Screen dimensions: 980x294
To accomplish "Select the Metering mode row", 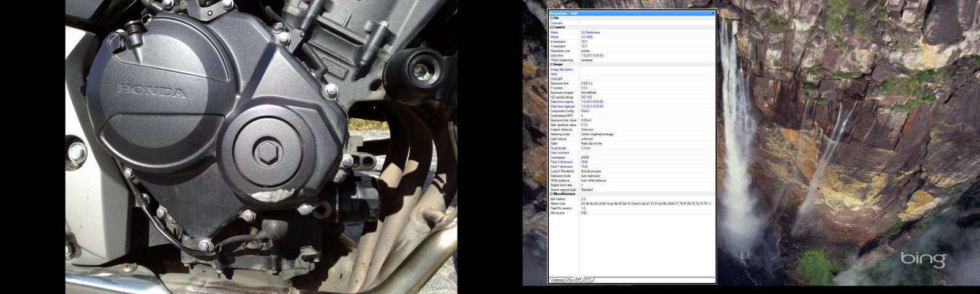I will click(x=631, y=134).
